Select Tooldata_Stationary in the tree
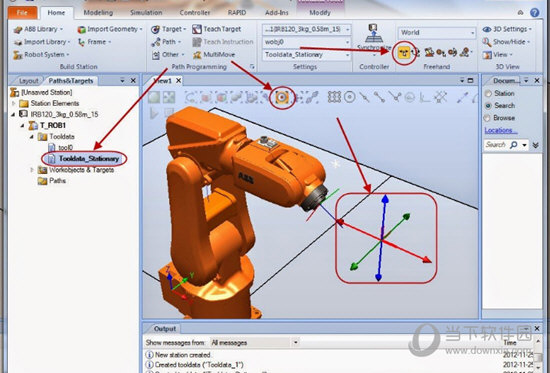This screenshot has width=550, height=373. pyautogui.click(x=89, y=159)
